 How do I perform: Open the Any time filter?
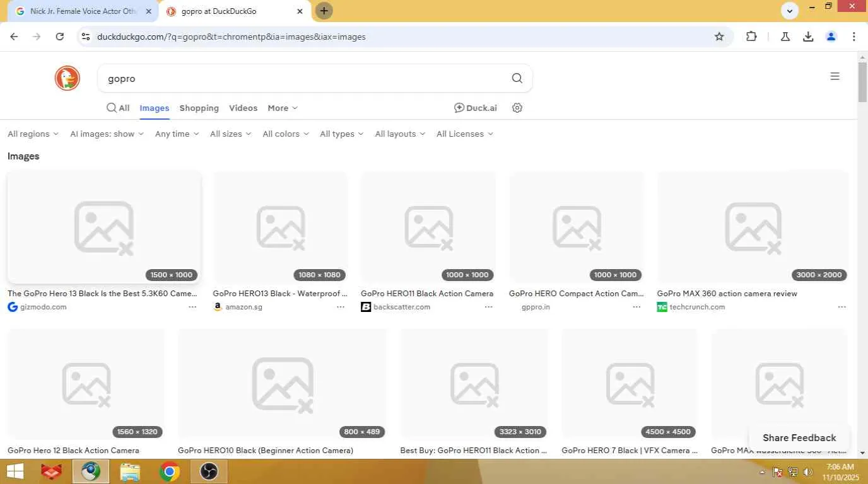click(x=177, y=134)
